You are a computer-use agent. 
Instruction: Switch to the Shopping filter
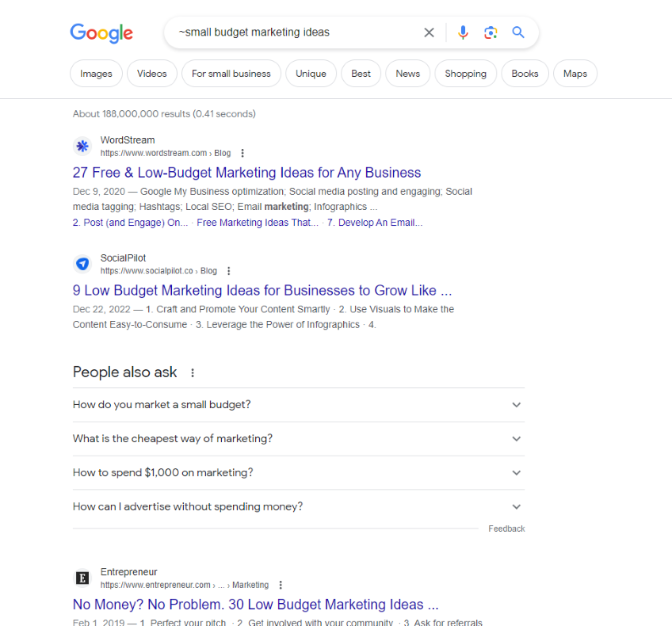click(x=465, y=74)
